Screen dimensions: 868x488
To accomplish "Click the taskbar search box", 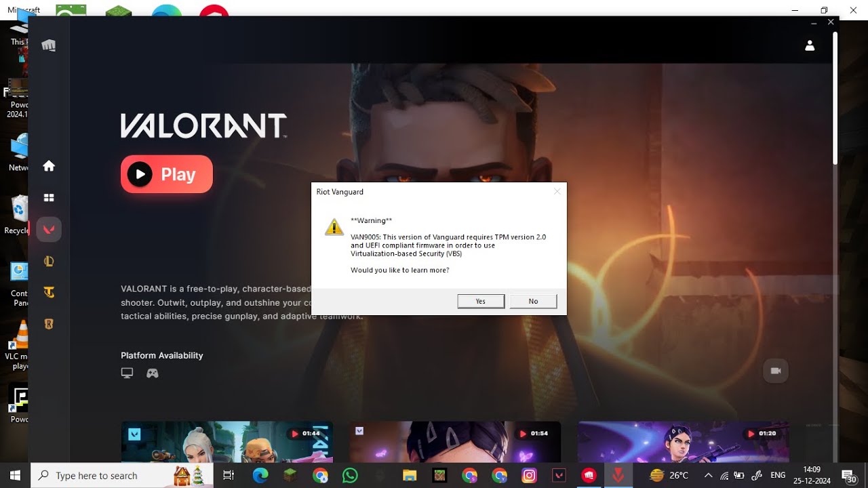I will tap(122, 475).
